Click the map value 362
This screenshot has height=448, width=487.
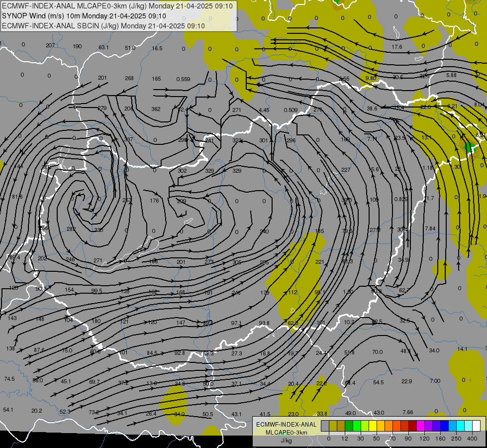click(x=156, y=109)
